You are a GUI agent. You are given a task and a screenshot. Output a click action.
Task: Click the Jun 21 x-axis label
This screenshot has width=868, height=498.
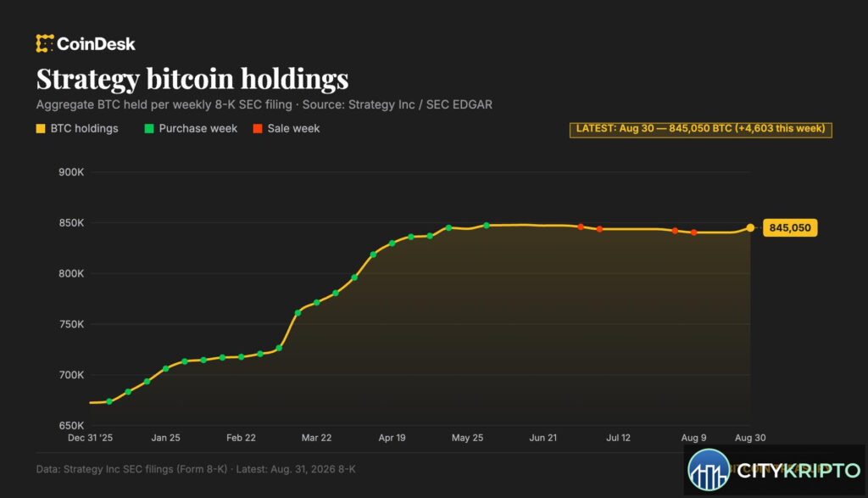click(x=543, y=438)
